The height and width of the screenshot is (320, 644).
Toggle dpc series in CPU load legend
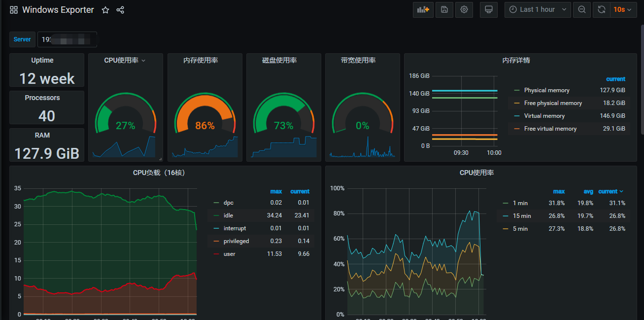228,203
